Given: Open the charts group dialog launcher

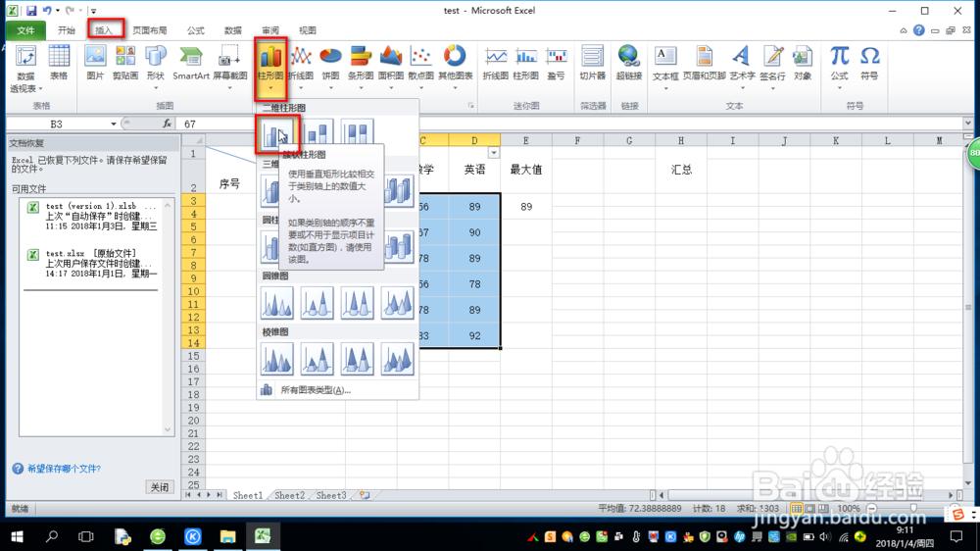Looking at the screenshot, I should tap(470, 106).
